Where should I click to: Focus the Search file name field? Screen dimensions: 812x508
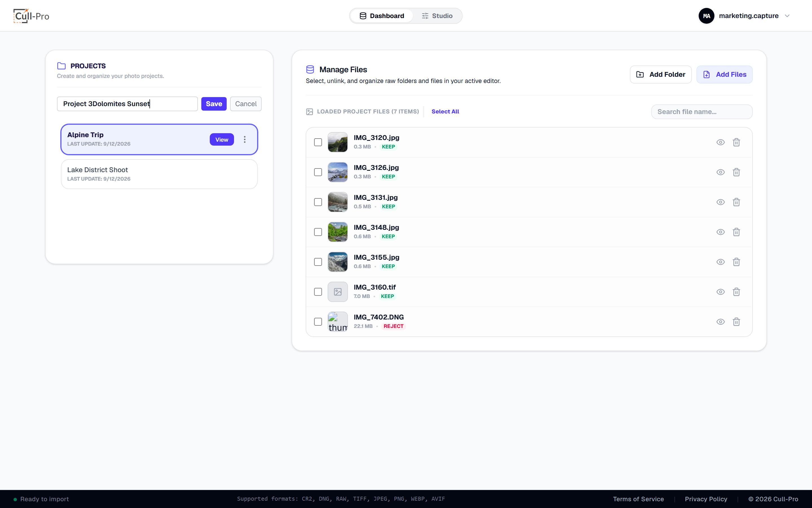[x=701, y=111]
